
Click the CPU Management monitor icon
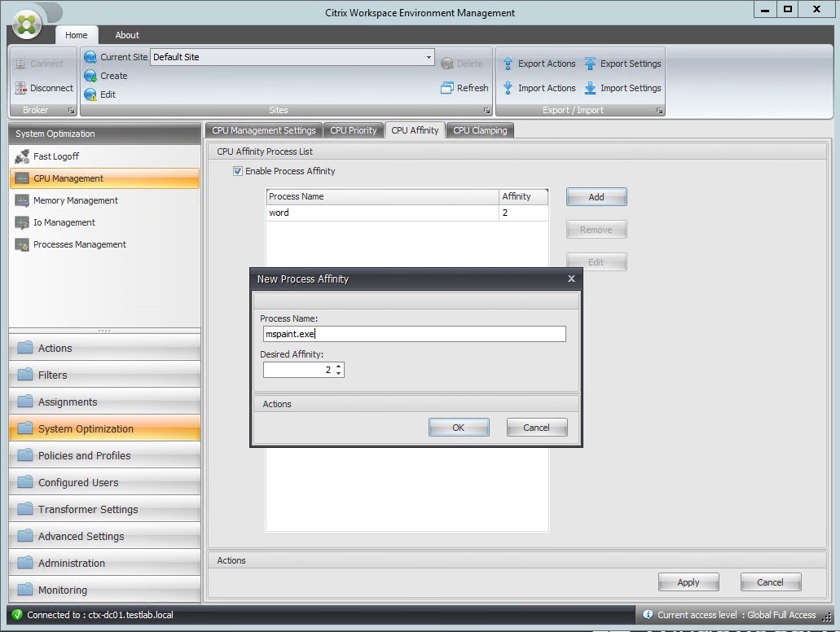tap(22, 178)
